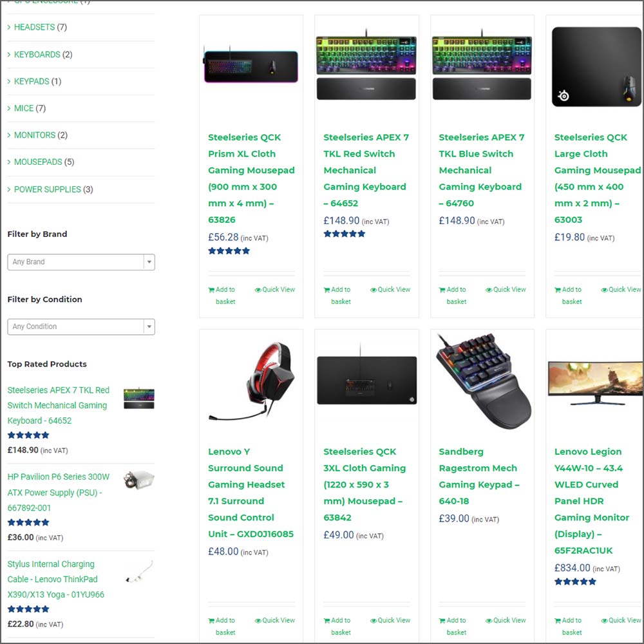Click the Stylus Internal Charging Cable thumbnail
Viewport: 644px width, 644px height.
point(139,571)
